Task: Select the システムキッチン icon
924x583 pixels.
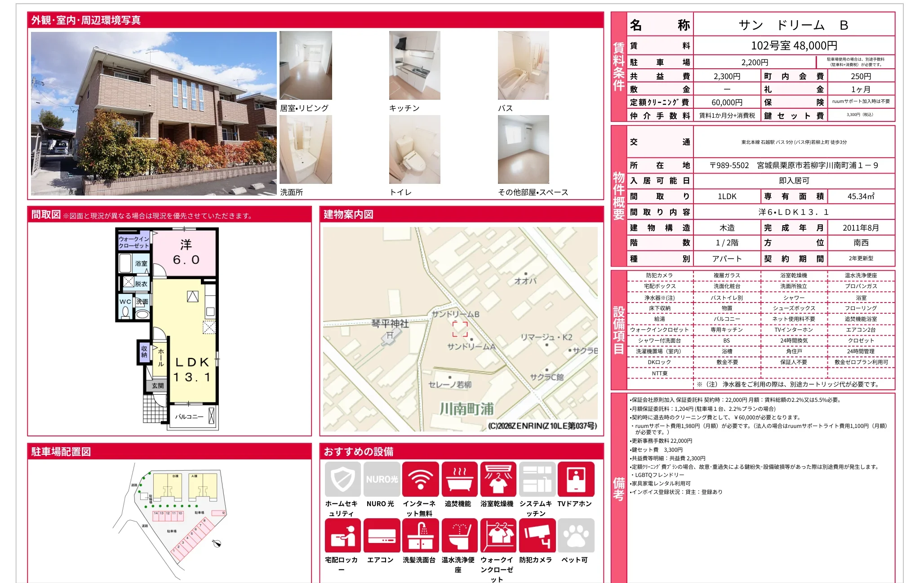Action: coord(537,479)
